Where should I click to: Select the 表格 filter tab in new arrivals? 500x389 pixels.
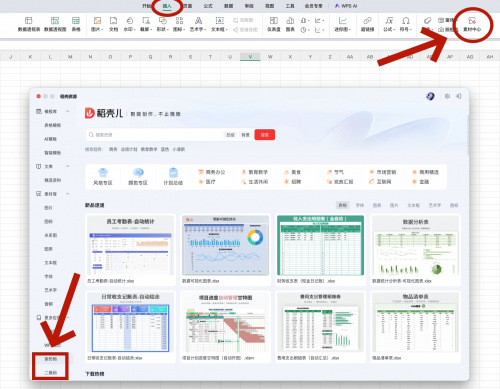pos(343,205)
